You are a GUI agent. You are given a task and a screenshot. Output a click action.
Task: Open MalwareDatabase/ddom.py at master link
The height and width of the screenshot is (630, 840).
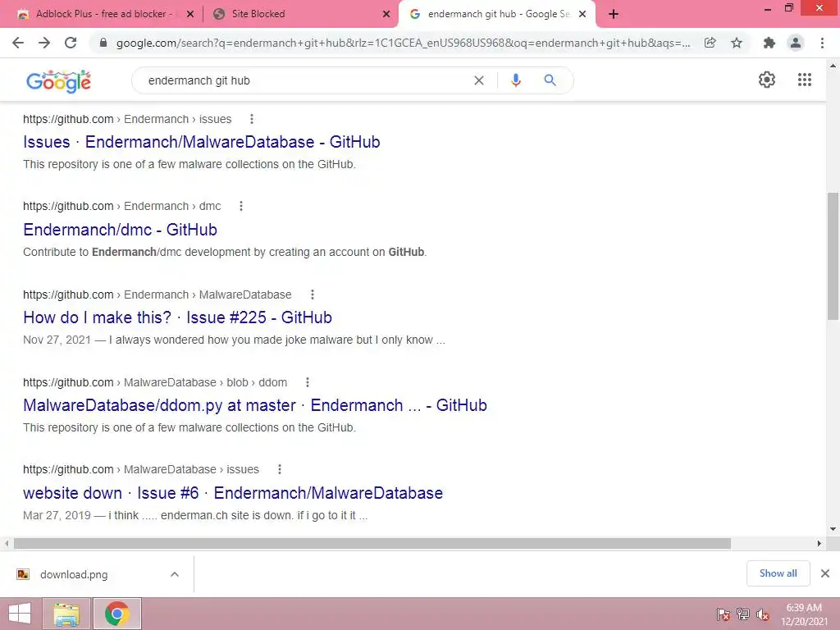[255, 405]
